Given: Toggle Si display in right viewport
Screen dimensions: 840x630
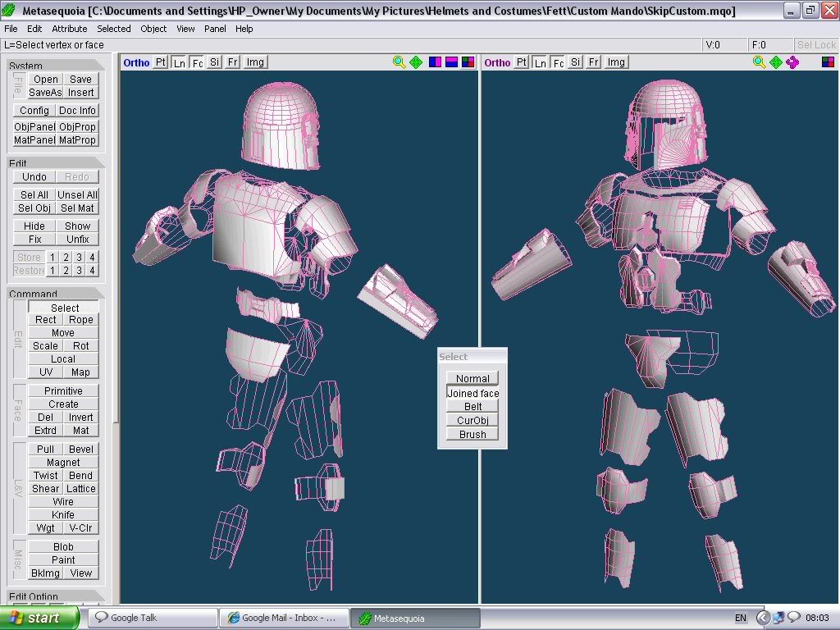Looking at the screenshot, I should pyautogui.click(x=575, y=62).
